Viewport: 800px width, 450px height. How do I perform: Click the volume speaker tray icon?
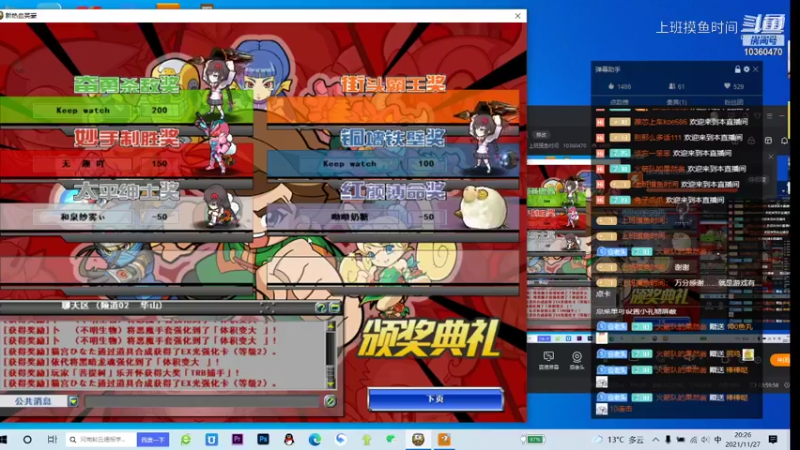click(x=705, y=439)
